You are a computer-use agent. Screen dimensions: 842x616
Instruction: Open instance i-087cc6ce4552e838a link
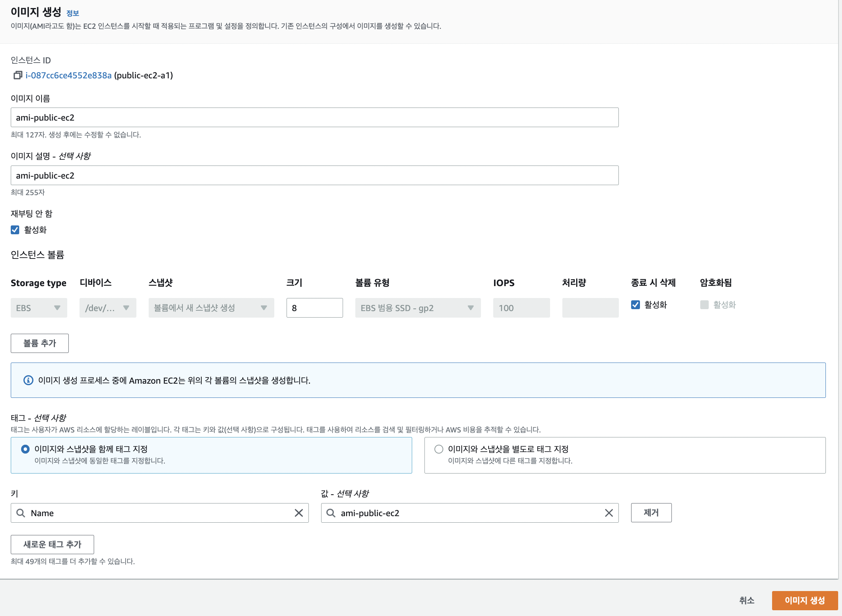(68, 75)
